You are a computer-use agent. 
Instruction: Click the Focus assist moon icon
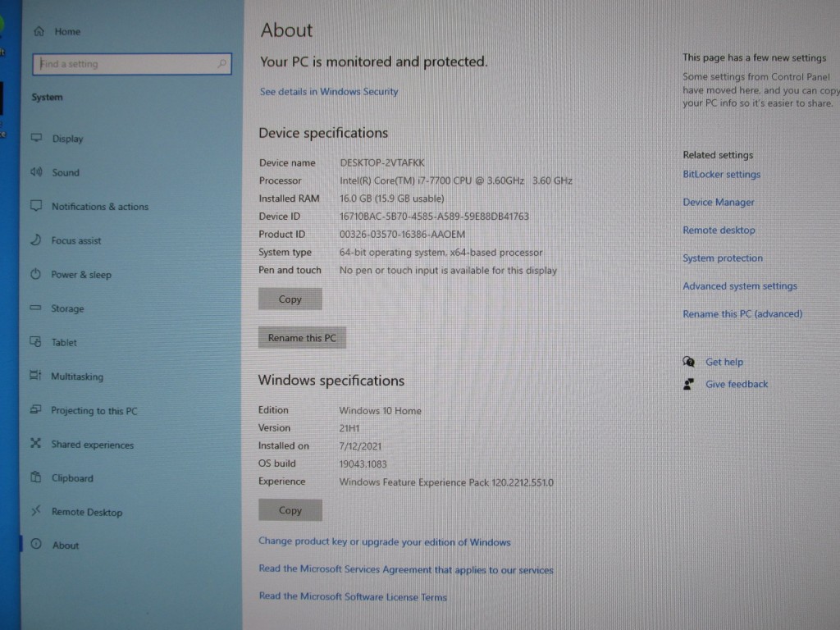tap(36, 240)
